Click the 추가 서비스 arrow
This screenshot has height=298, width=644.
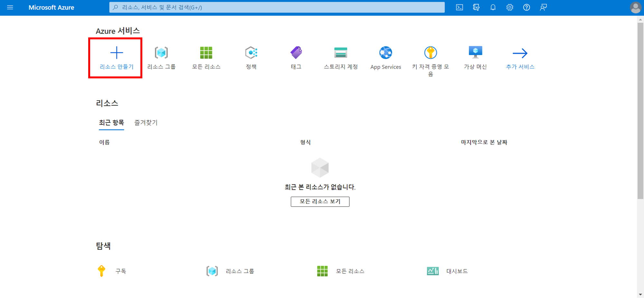coord(520,53)
